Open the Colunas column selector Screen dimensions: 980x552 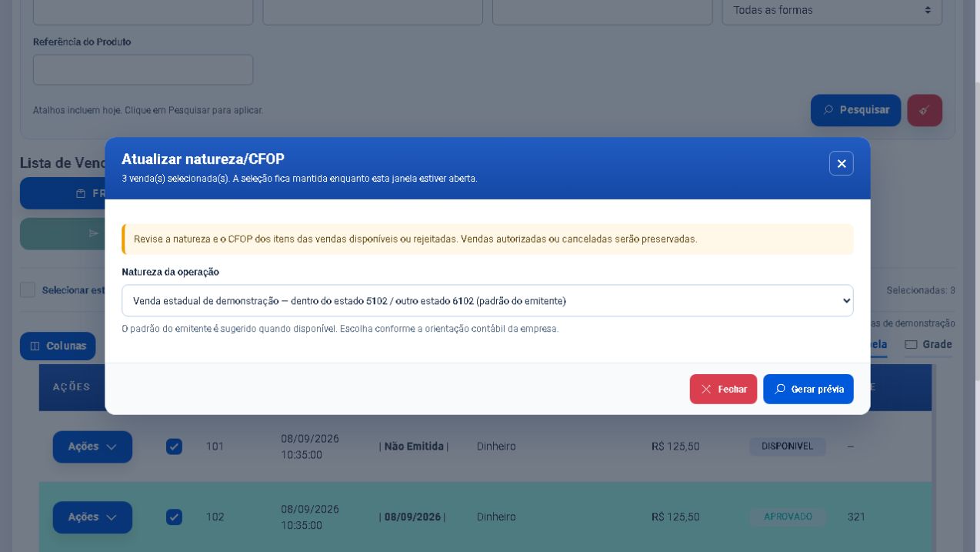point(58,346)
